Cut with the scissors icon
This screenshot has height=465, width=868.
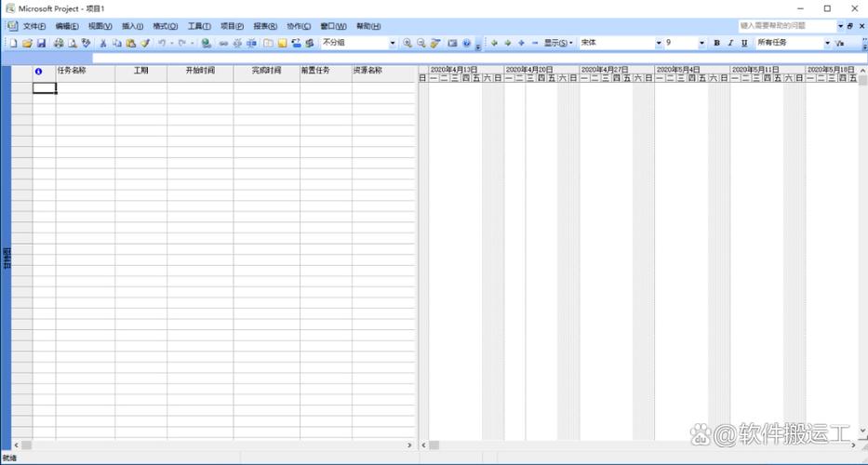click(103, 43)
